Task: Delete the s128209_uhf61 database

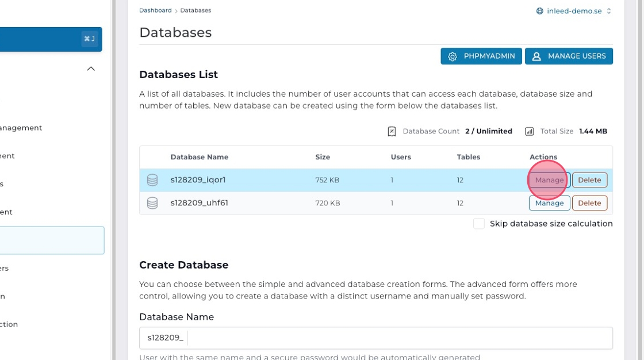Action: (589, 203)
